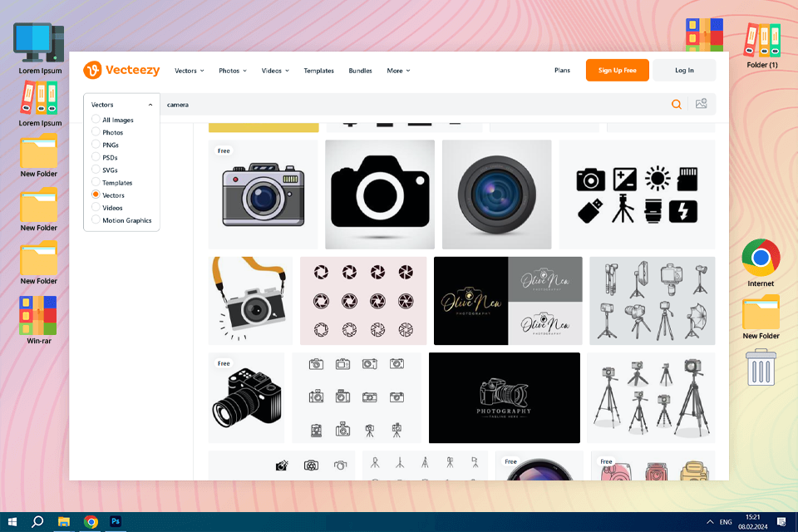
Task: Open Chrome from the taskbar
Action: pos(91,521)
